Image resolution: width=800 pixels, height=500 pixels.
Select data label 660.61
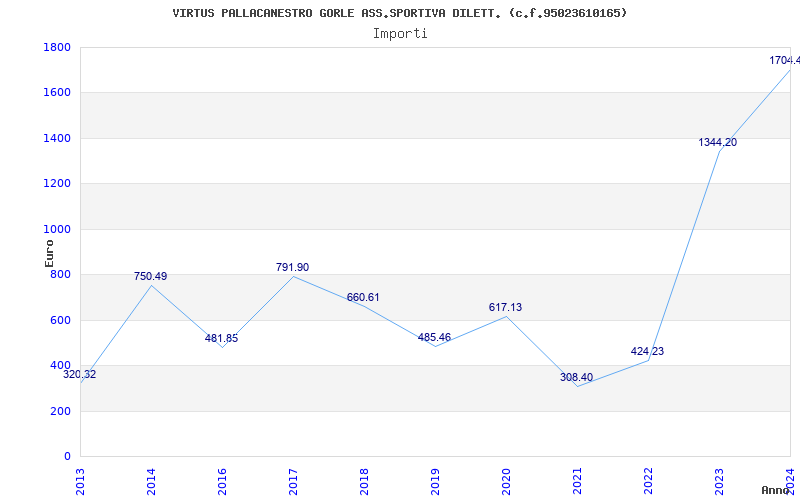click(x=363, y=297)
